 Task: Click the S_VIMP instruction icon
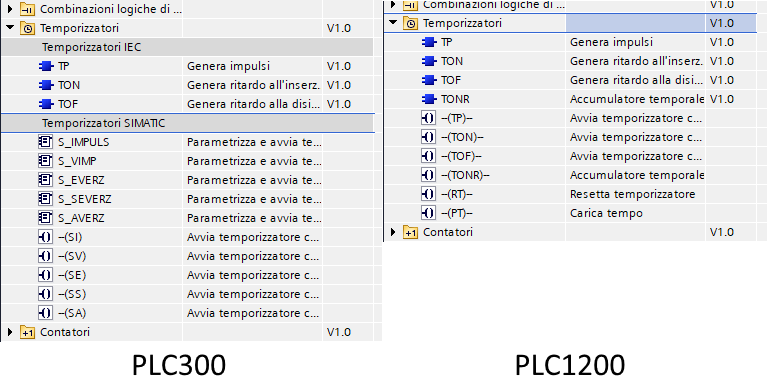point(45,161)
